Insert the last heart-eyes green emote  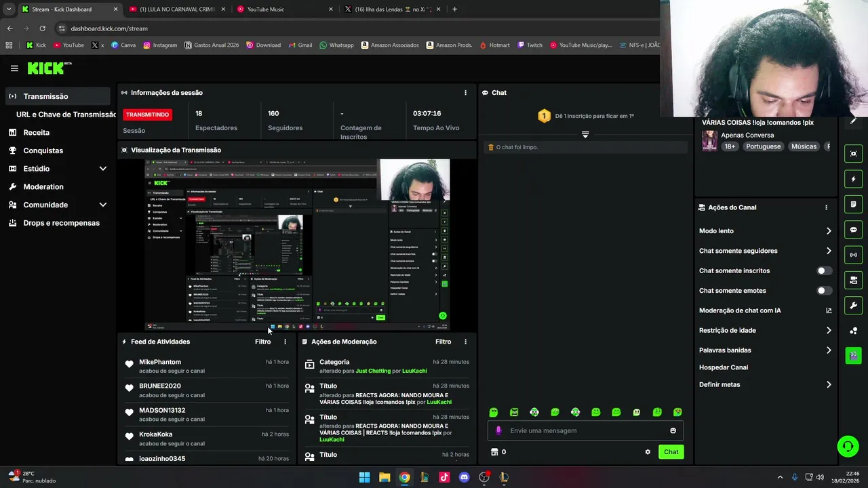click(x=677, y=412)
